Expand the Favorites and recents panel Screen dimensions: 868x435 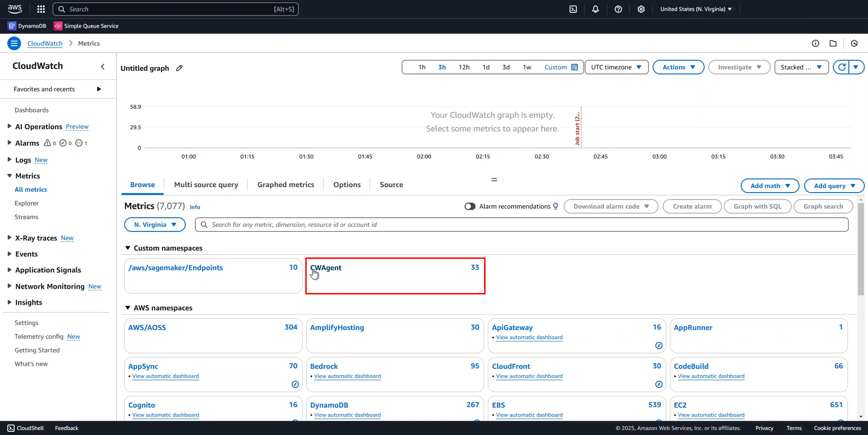point(99,89)
